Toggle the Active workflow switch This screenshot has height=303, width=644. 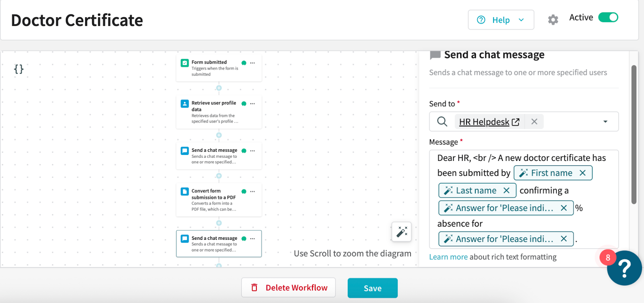coord(608,17)
